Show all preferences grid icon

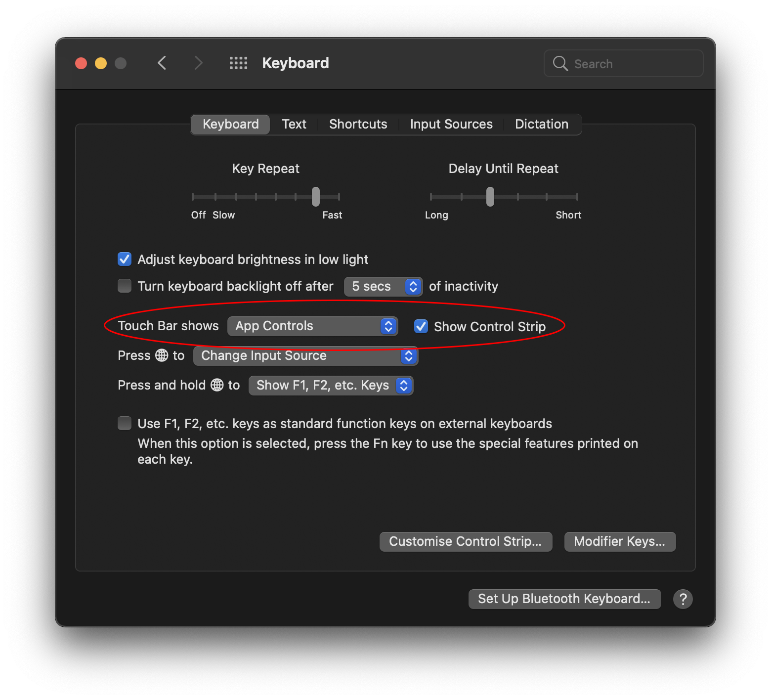click(238, 63)
